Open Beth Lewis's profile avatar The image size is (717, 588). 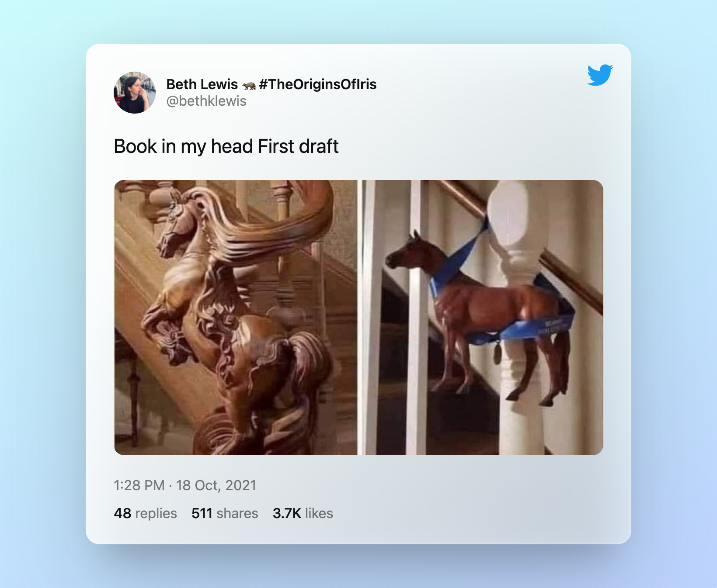135,93
